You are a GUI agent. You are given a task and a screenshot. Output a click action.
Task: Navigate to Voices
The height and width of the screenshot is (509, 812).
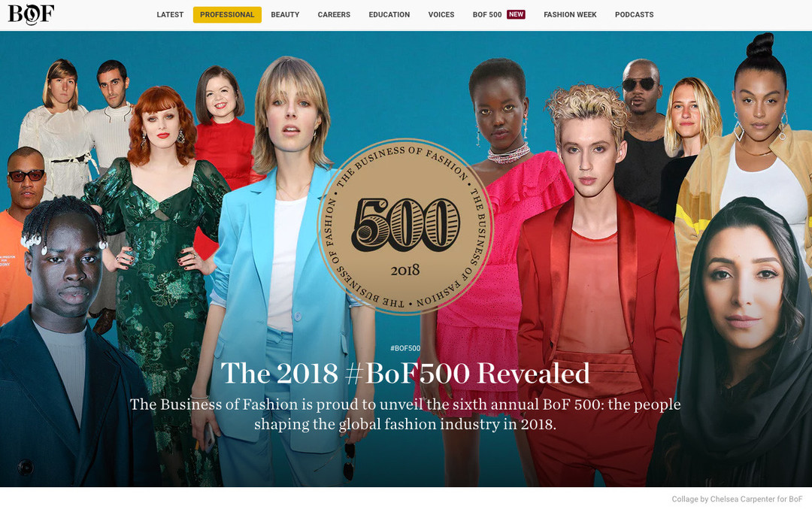point(441,14)
